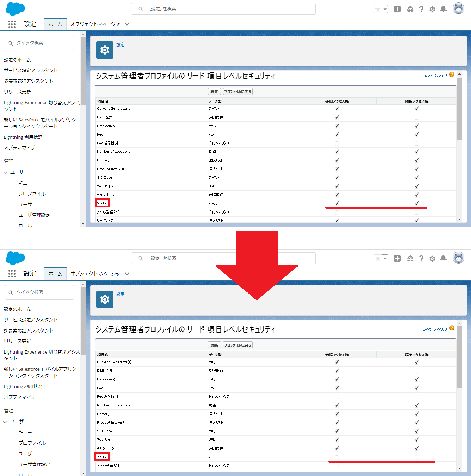Show notifications bell in upper screenshot
Screen dimensions: 471x476
(444, 9)
